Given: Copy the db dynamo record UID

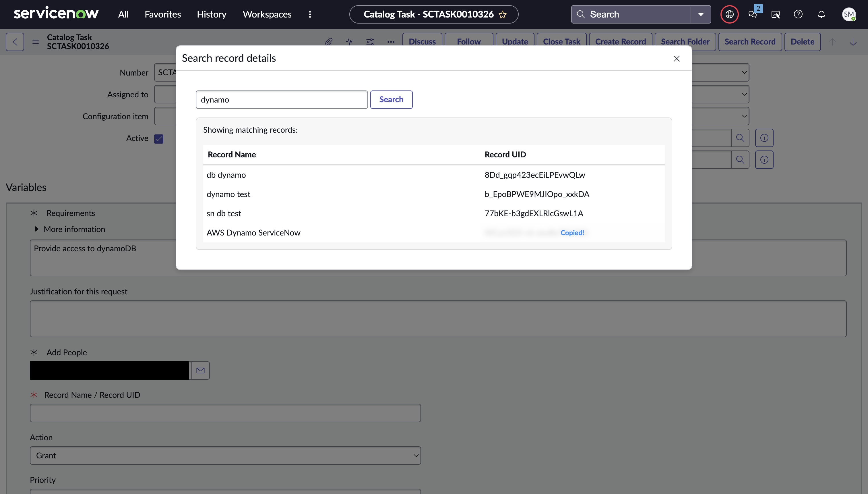Looking at the screenshot, I should (534, 175).
